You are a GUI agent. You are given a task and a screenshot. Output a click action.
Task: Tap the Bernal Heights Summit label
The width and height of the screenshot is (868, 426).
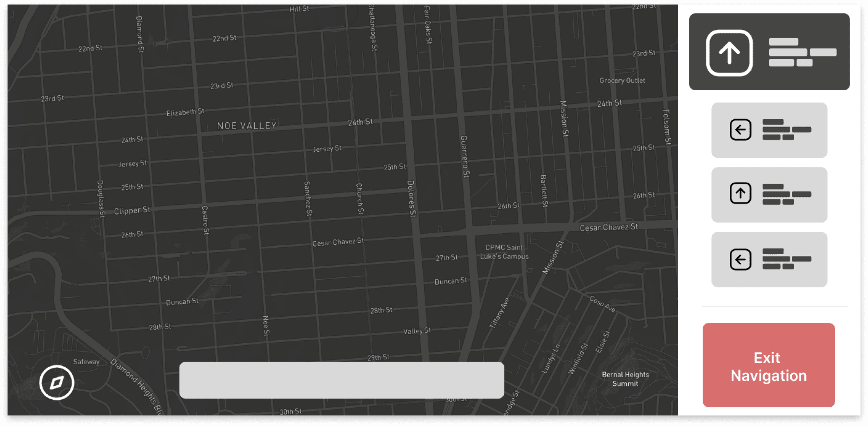[625, 379]
